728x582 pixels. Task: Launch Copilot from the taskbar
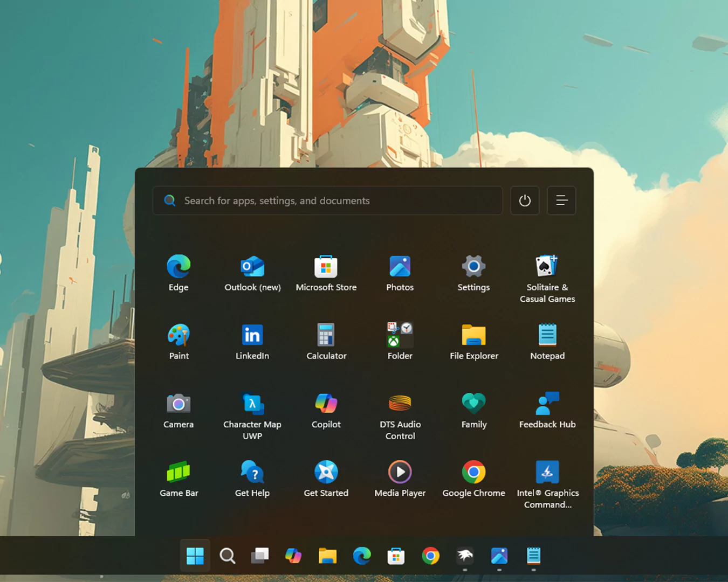(293, 556)
